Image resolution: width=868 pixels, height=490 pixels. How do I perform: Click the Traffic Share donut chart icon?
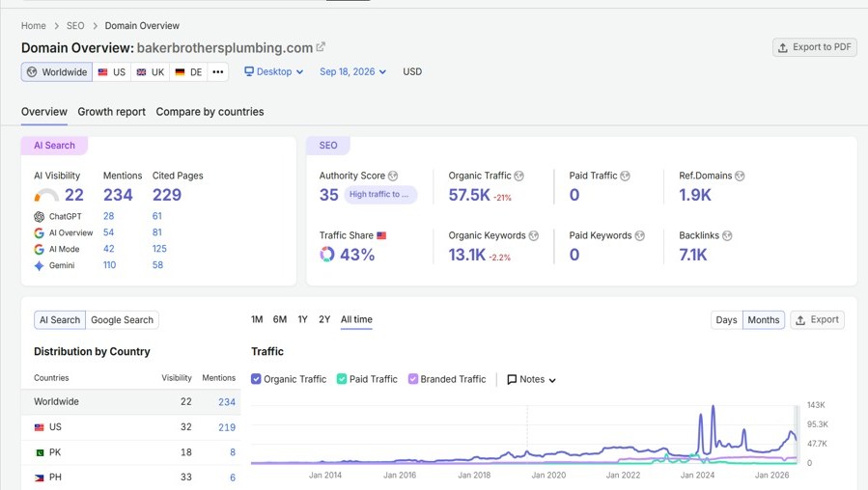(326, 255)
